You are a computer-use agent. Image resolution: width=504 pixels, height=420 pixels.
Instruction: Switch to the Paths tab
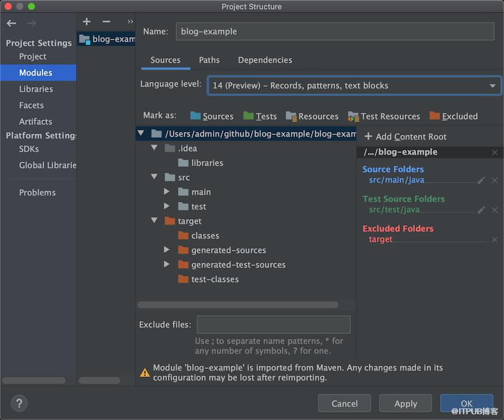(x=210, y=60)
